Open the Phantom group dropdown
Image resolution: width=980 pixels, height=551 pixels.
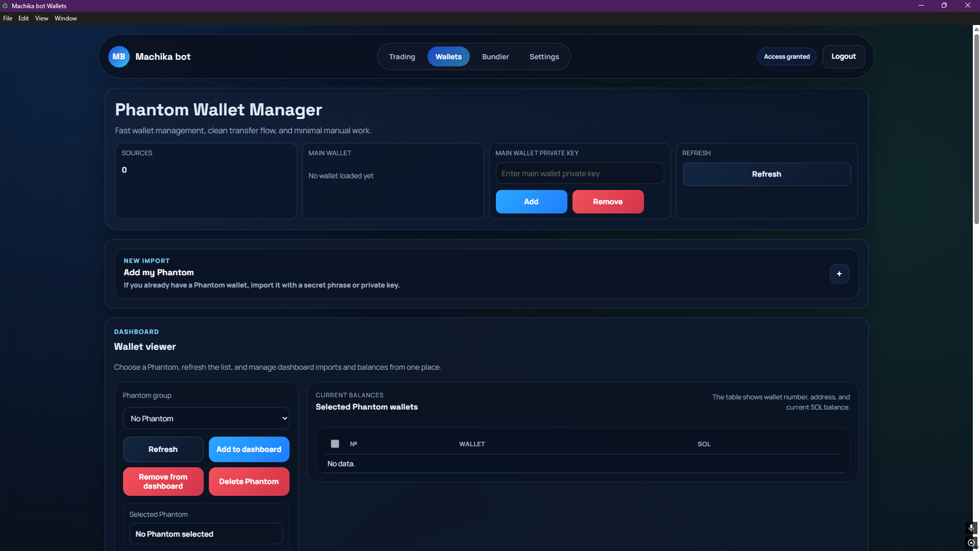click(x=206, y=418)
